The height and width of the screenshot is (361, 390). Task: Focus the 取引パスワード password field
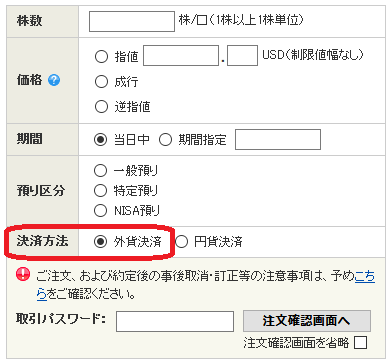point(175,321)
